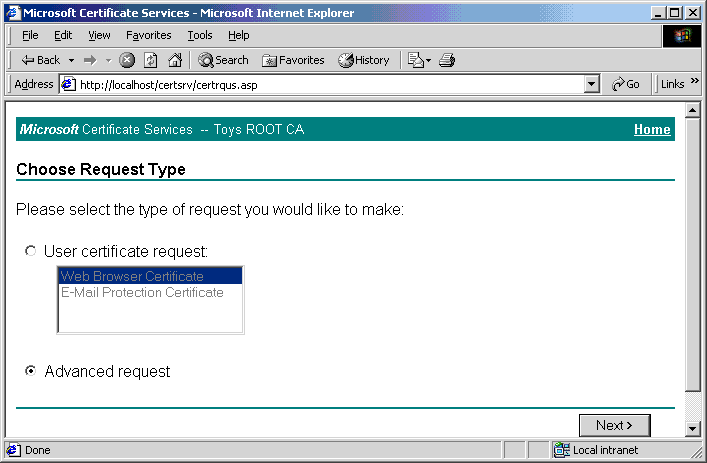Click the vertical scrollbar thumb
Screen dimensions: 707x463
[x=693, y=255]
